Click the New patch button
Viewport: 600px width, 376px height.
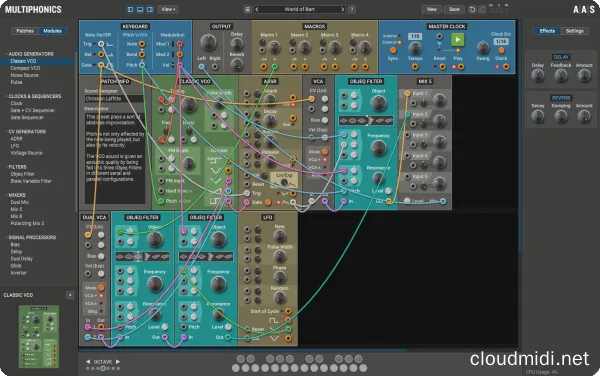coord(432,9)
